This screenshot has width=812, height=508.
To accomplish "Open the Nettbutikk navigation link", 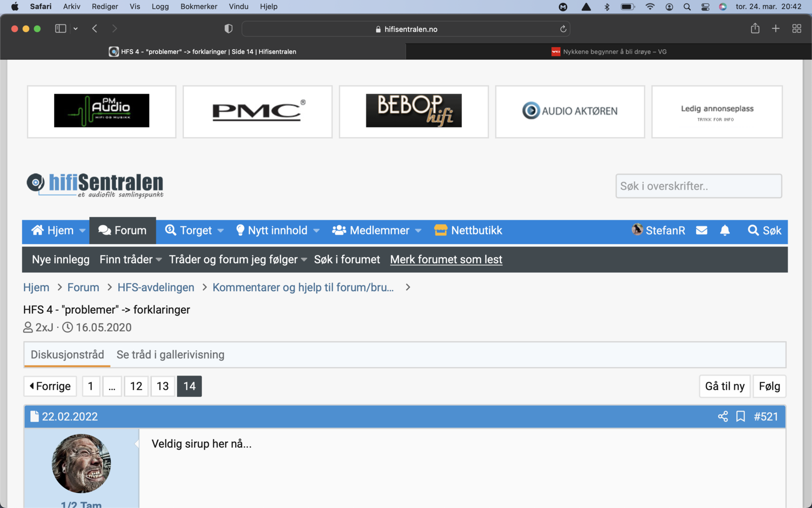I will coord(468,230).
